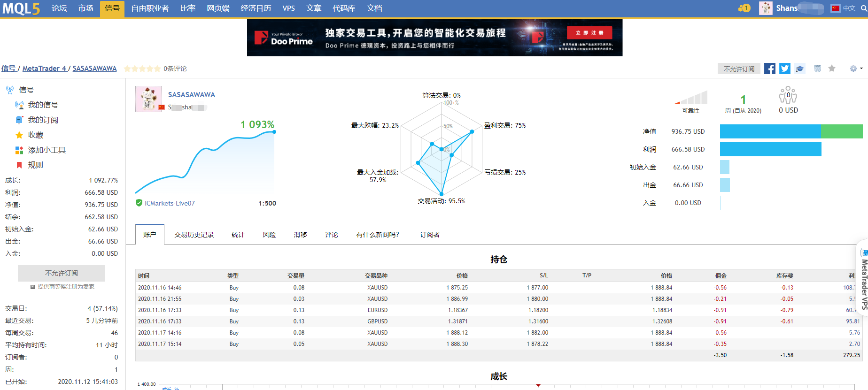
Task: Open 规则 in the sidebar
Action: (35, 165)
